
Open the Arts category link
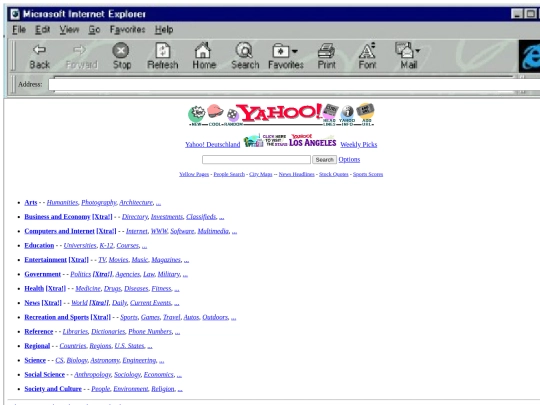pos(31,202)
